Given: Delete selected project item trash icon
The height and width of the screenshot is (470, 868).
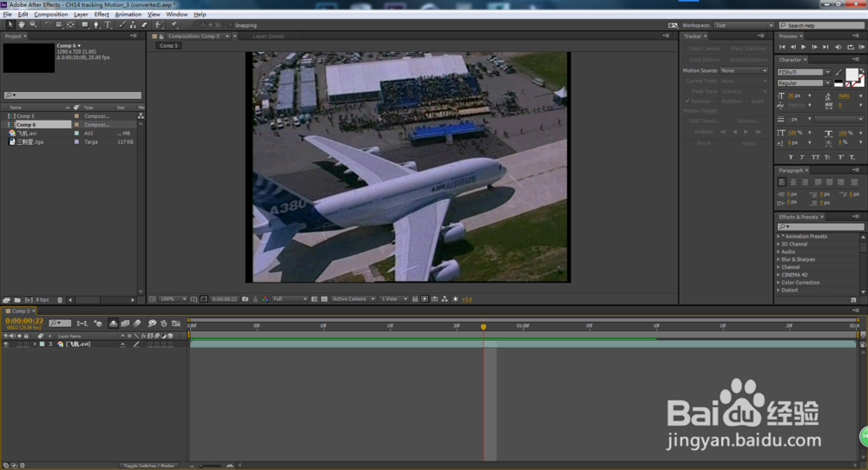Looking at the screenshot, I should 60,300.
